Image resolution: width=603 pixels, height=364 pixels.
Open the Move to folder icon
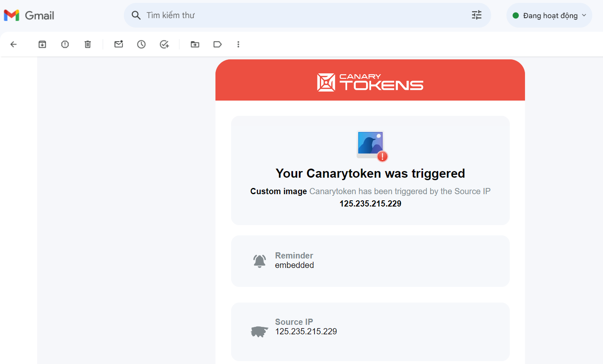tap(195, 44)
